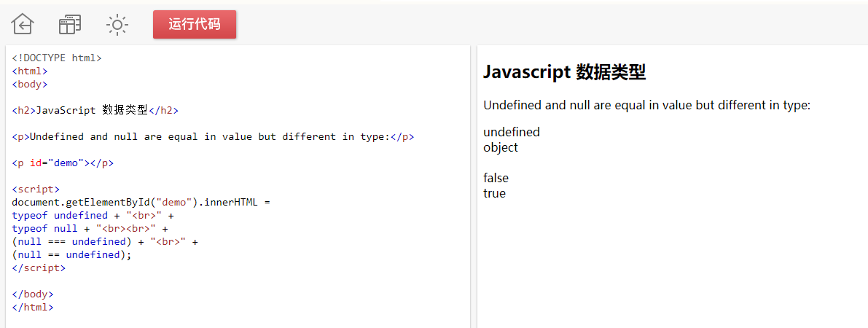Toggle the editor layout icon
The width and height of the screenshot is (868, 328).
[70, 24]
